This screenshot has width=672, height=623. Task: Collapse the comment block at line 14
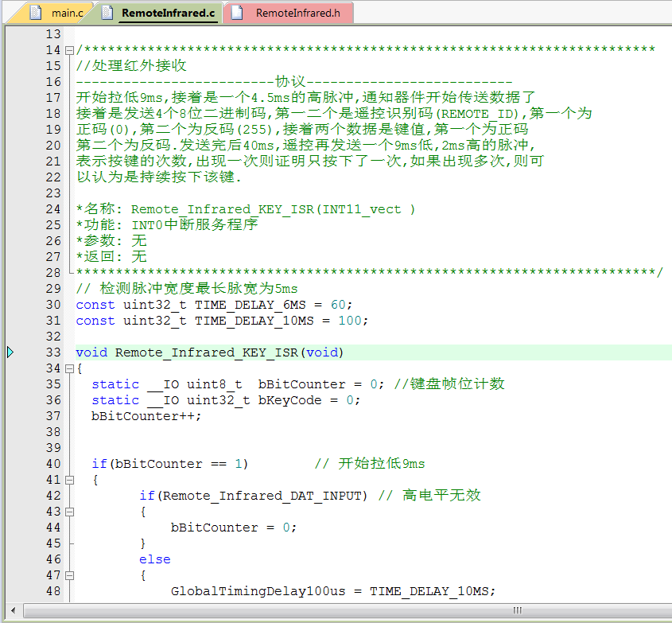tap(69, 50)
